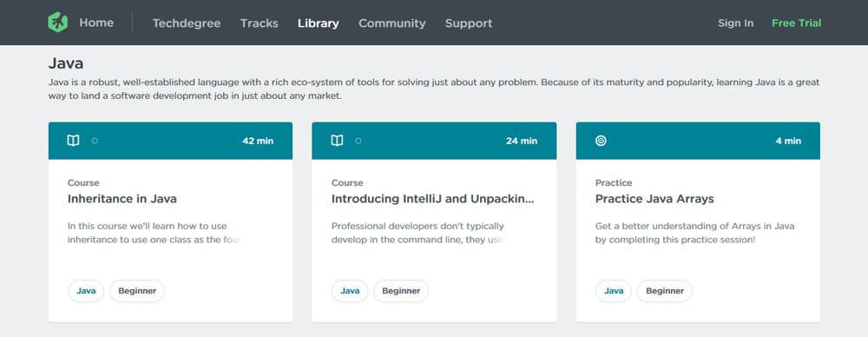Go to Home in the navigation bar
Viewport: 868px width, 337px height.
pos(96,23)
